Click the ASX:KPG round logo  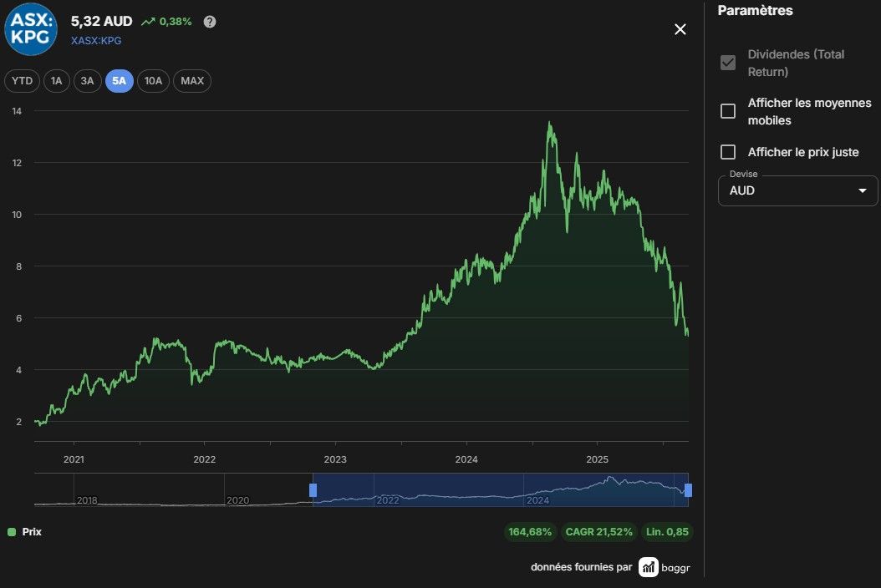(31, 28)
